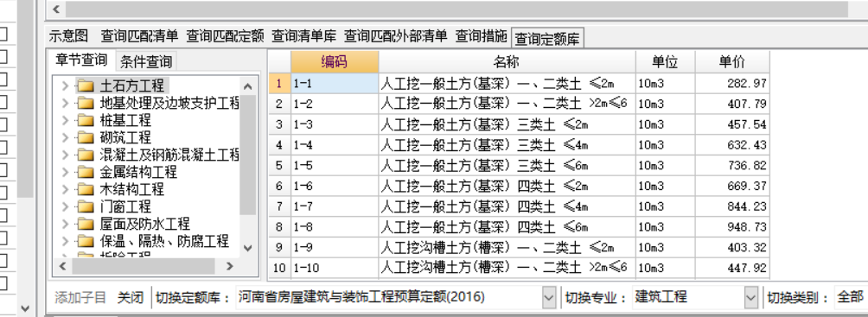The height and width of the screenshot is (317, 868).
Task: Select code cell 1-1
Action: [335, 84]
